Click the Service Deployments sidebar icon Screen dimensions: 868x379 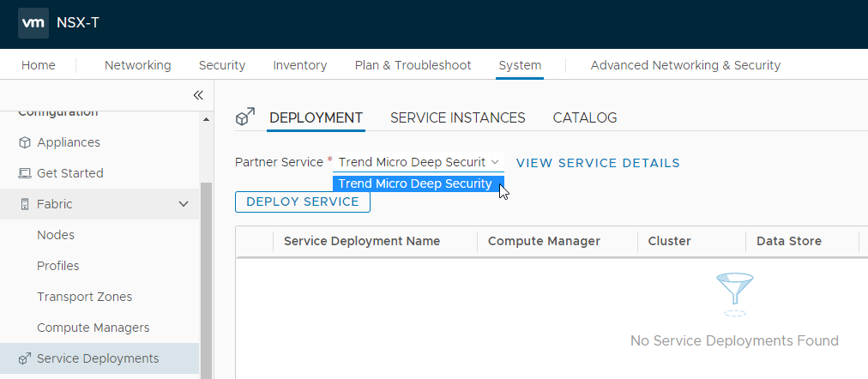tap(24, 358)
